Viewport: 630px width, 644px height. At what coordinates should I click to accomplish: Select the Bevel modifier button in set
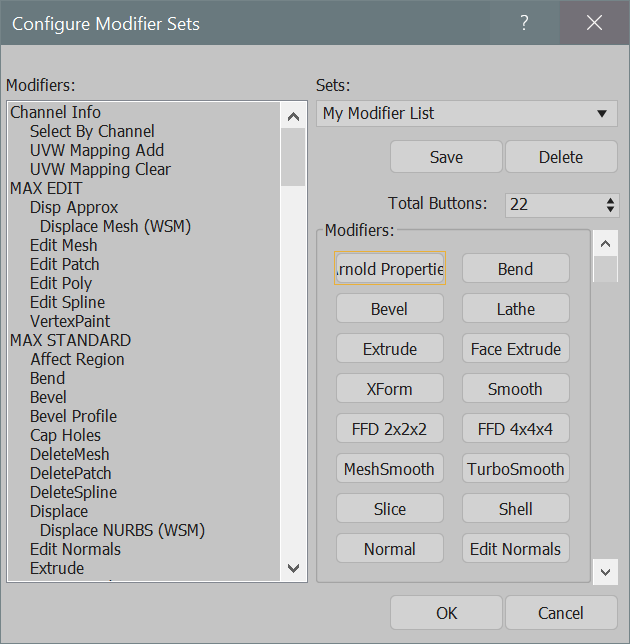coord(390,308)
